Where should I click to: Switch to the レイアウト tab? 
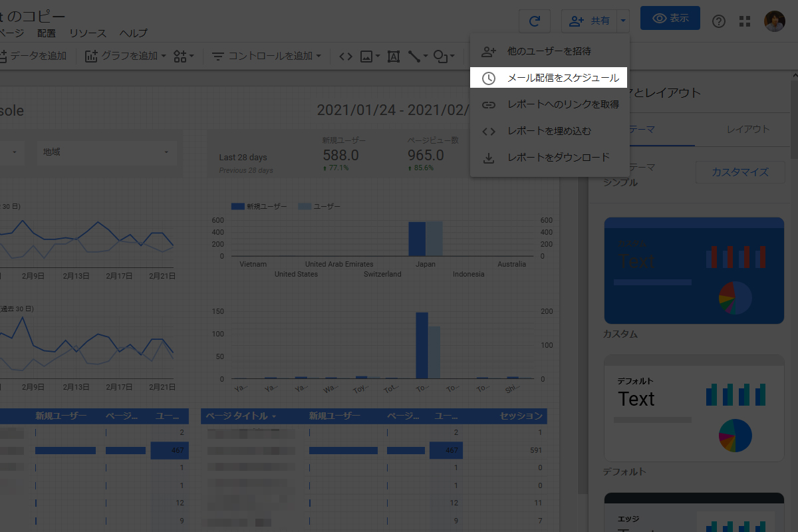tap(747, 129)
